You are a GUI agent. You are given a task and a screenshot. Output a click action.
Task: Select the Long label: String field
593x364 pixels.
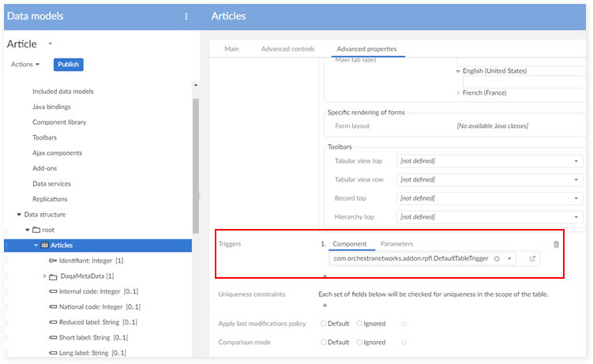pyautogui.click(x=92, y=353)
